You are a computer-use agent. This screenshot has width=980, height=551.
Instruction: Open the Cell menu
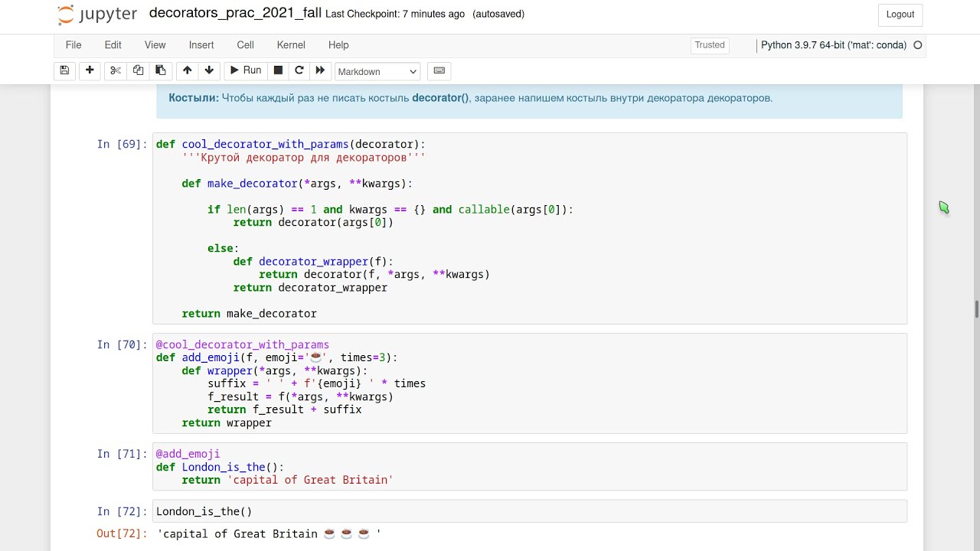(245, 45)
